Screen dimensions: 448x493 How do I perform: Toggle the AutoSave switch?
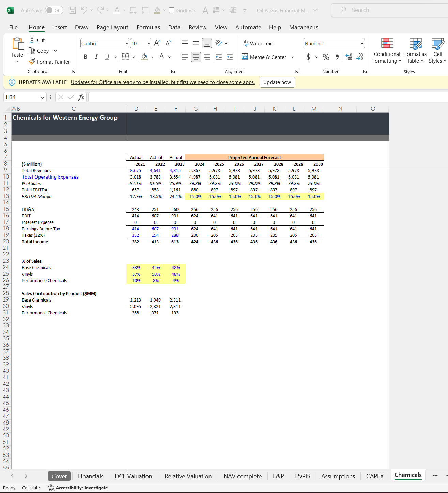point(54,10)
